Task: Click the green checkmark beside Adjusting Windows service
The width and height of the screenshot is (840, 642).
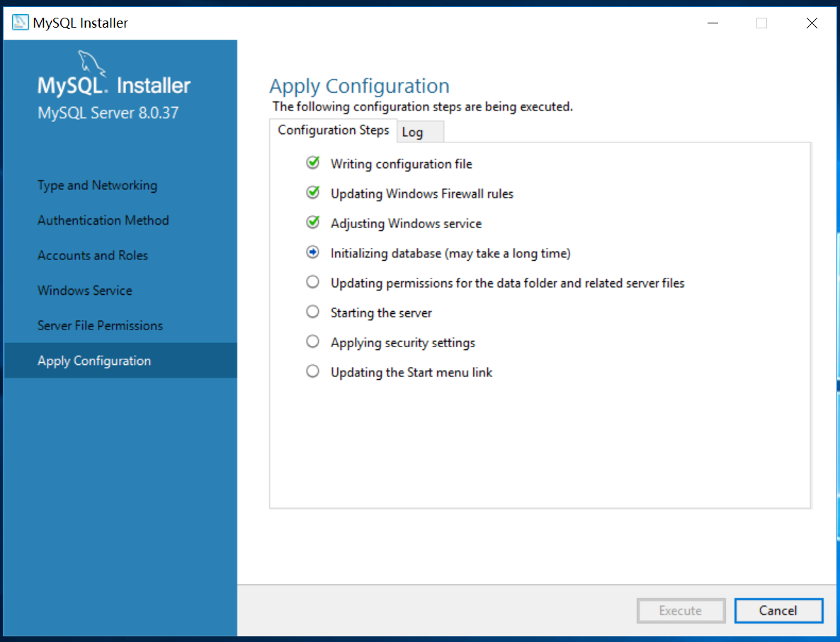Action: point(313,222)
